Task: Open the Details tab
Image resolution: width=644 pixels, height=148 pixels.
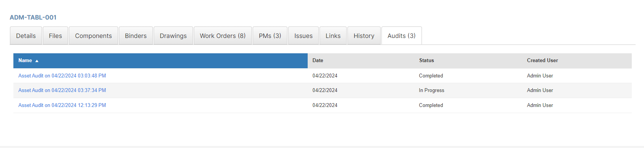Action: [26, 36]
